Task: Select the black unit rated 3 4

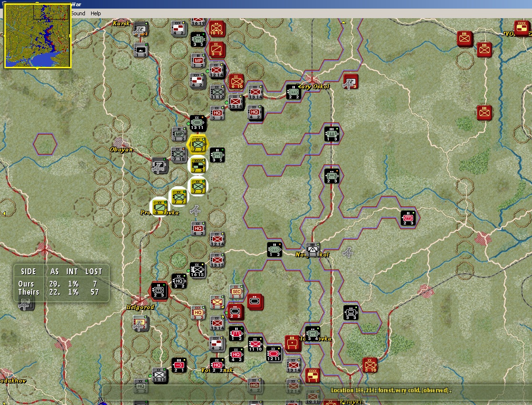Action: click(313, 334)
